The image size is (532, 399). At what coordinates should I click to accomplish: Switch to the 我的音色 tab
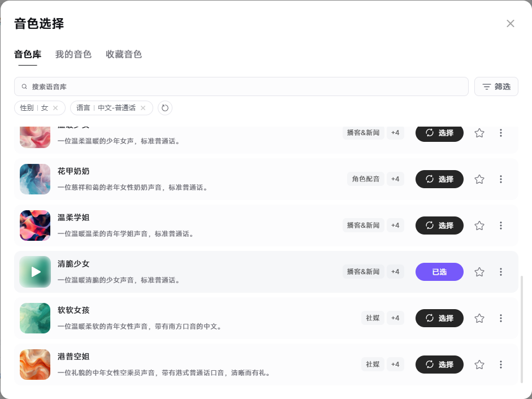[73, 55]
